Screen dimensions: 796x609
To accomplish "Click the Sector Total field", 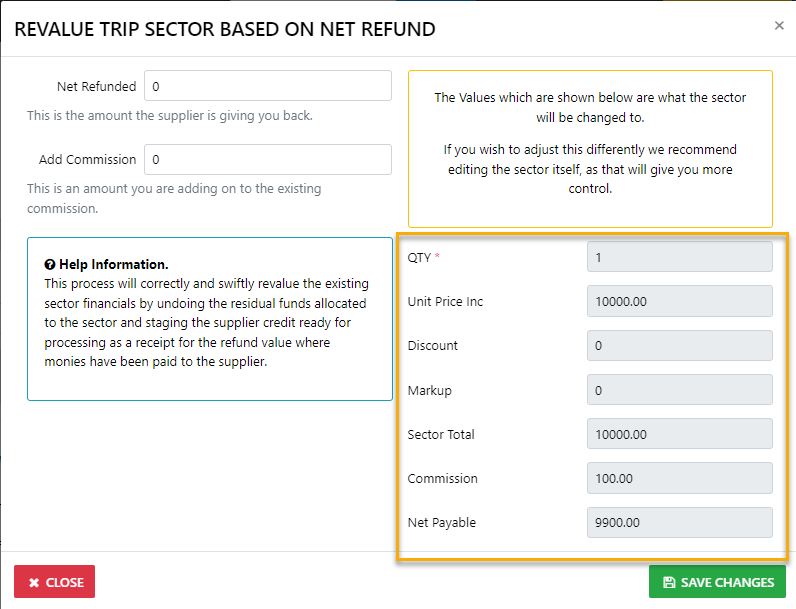I will pos(679,434).
